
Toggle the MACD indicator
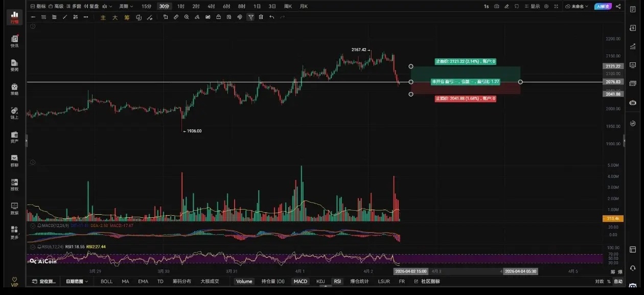click(x=300, y=281)
